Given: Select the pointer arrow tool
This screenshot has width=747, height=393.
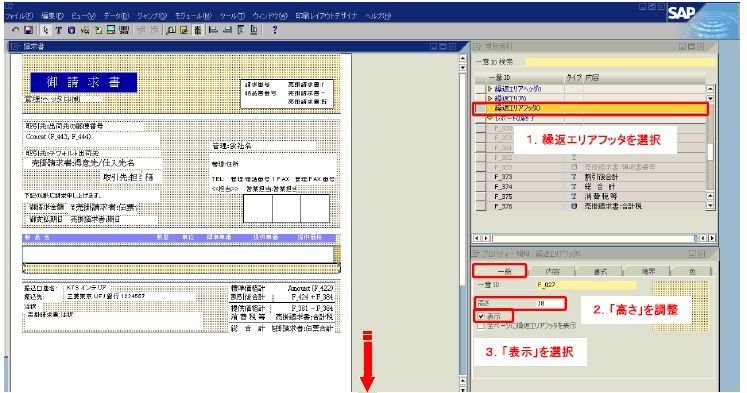Looking at the screenshot, I should (x=46, y=30).
